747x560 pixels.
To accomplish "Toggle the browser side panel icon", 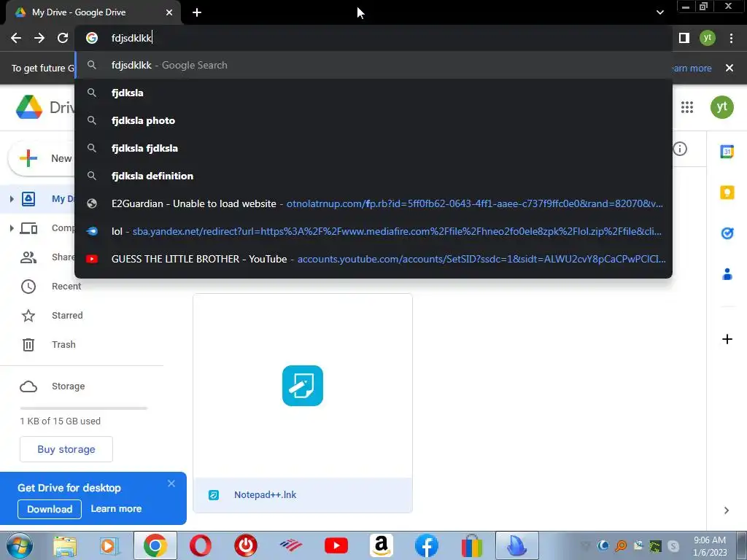I will pyautogui.click(x=684, y=38).
